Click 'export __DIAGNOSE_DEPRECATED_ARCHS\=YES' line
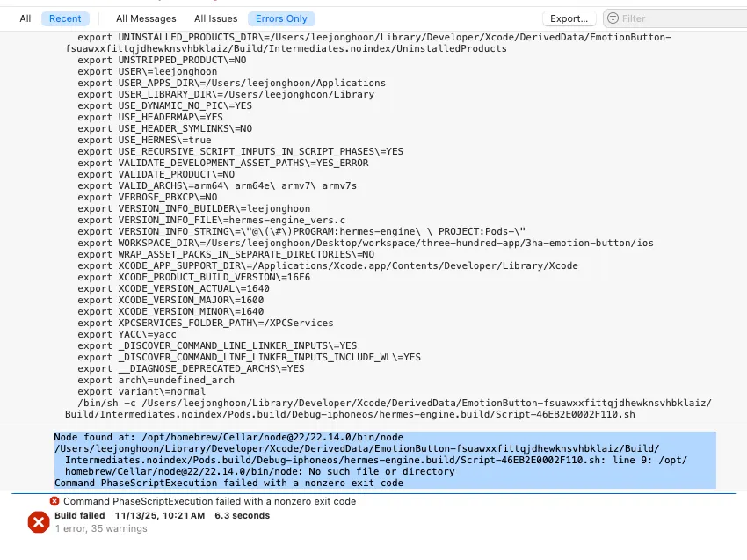This screenshot has width=747, height=560. pyautogui.click(x=191, y=369)
